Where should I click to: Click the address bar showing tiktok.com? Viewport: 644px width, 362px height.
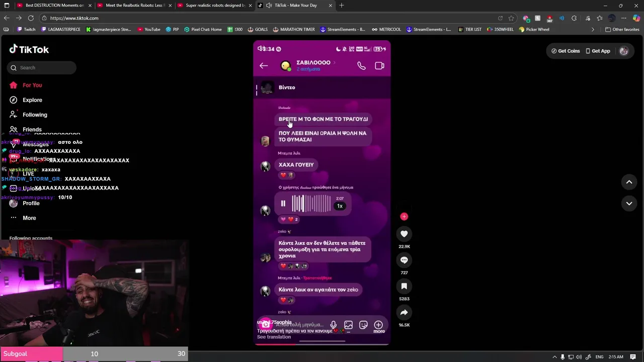pyautogui.click(x=272, y=18)
